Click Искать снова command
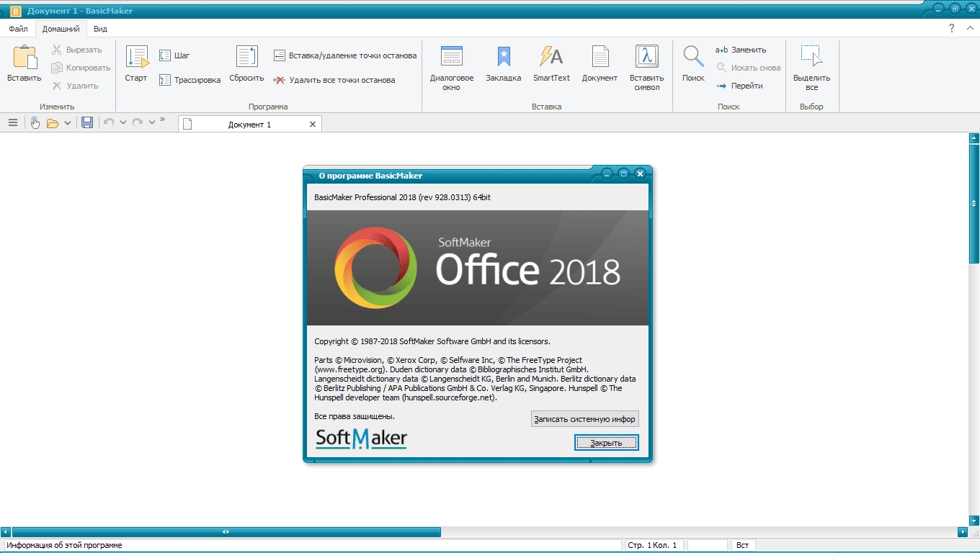 748,68
